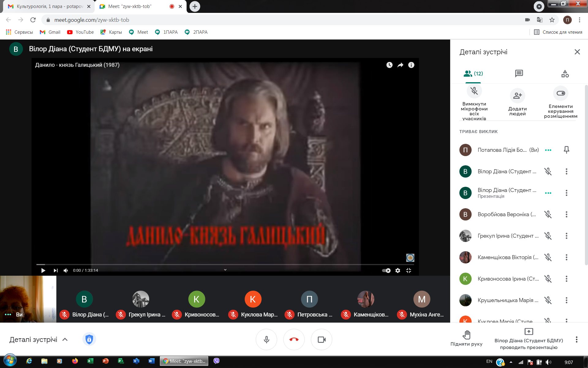
Task: Pin Потапова Лідія to the screen
Action: click(x=567, y=150)
